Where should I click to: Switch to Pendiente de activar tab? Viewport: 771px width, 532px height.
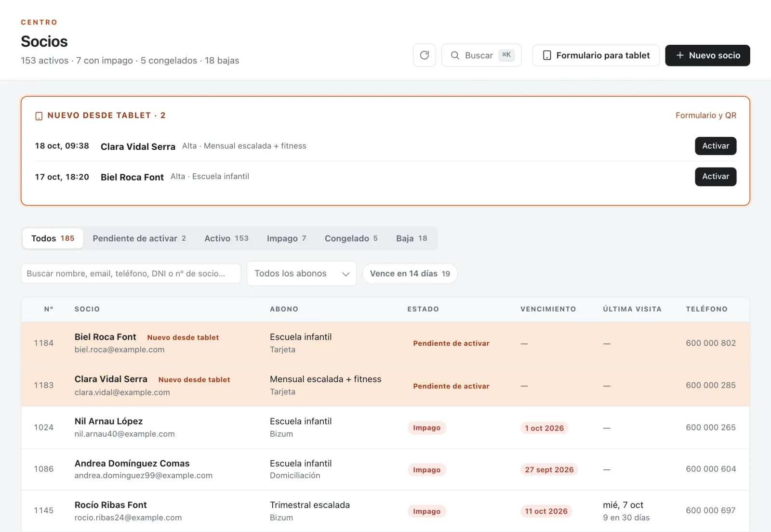tap(139, 238)
